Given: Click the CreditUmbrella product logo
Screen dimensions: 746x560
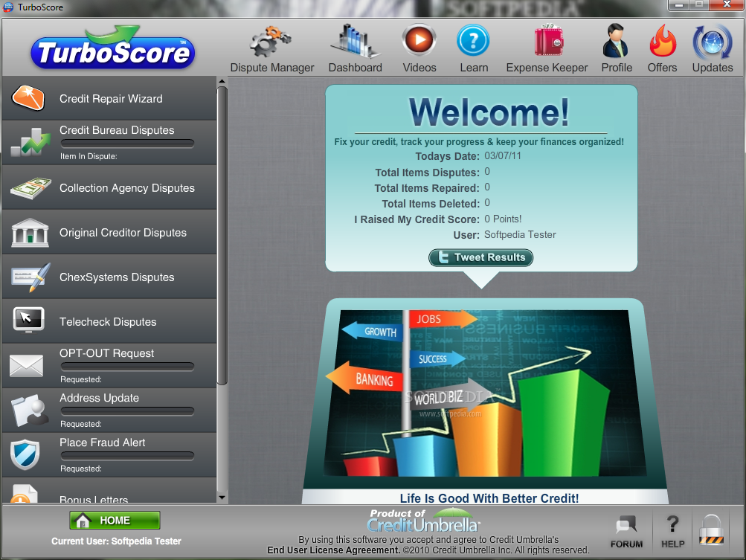Looking at the screenshot, I should [423, 520].
